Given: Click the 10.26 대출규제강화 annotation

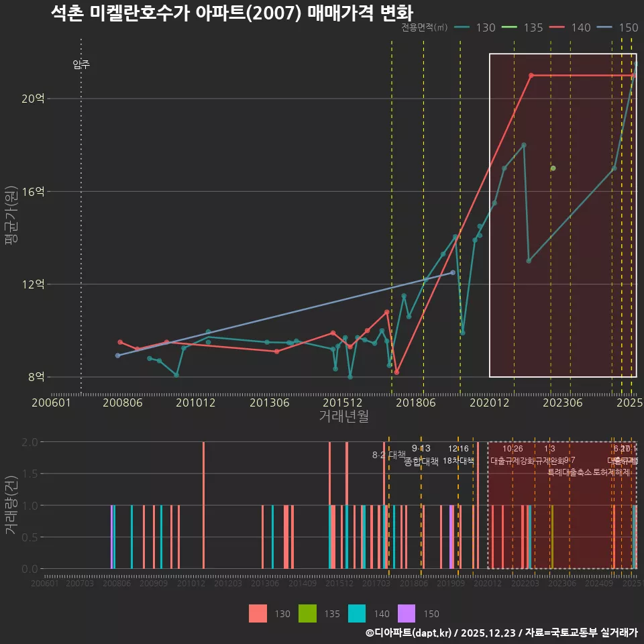Looking at the screenshot, I should click(513, 455).
